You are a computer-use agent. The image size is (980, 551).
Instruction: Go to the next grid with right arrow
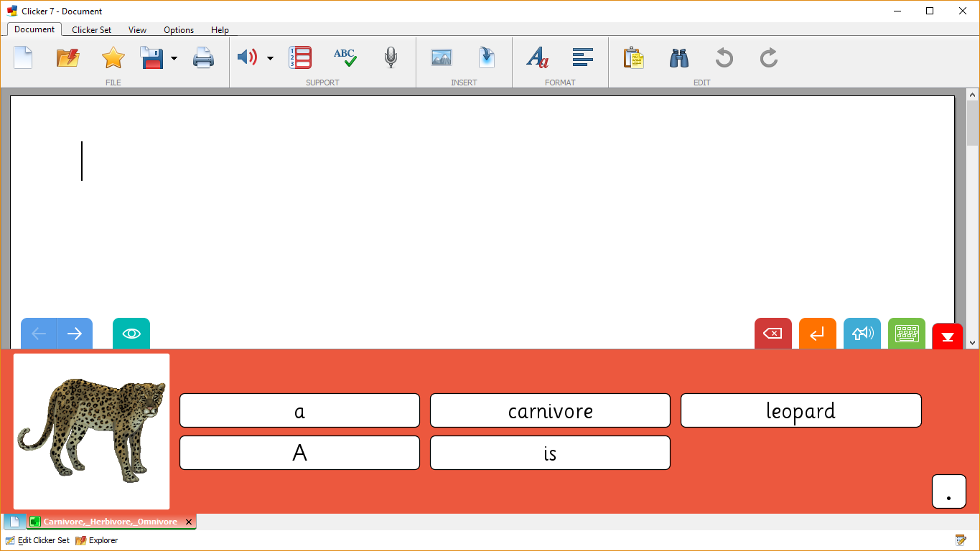tap(75, 334)
